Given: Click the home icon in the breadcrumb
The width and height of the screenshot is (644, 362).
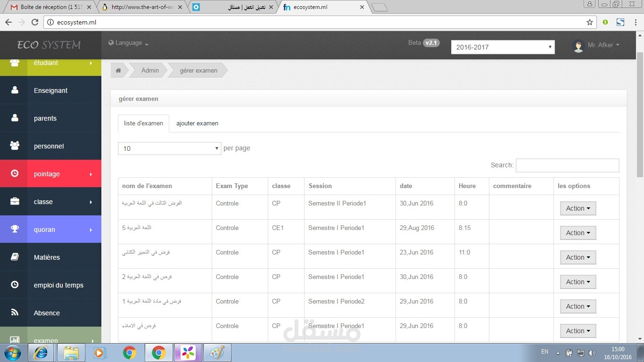Looking at the screenshot, I should (118, 70).
